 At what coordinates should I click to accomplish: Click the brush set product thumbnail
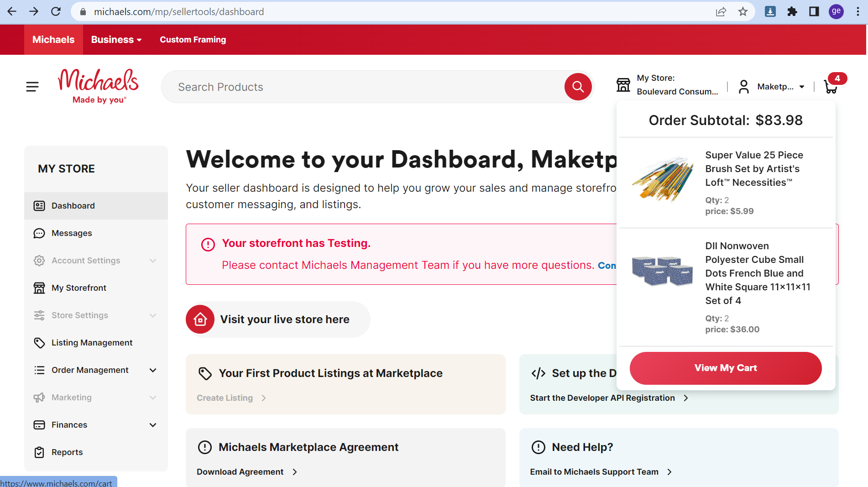pyautogui.click(x=663, y=179)
